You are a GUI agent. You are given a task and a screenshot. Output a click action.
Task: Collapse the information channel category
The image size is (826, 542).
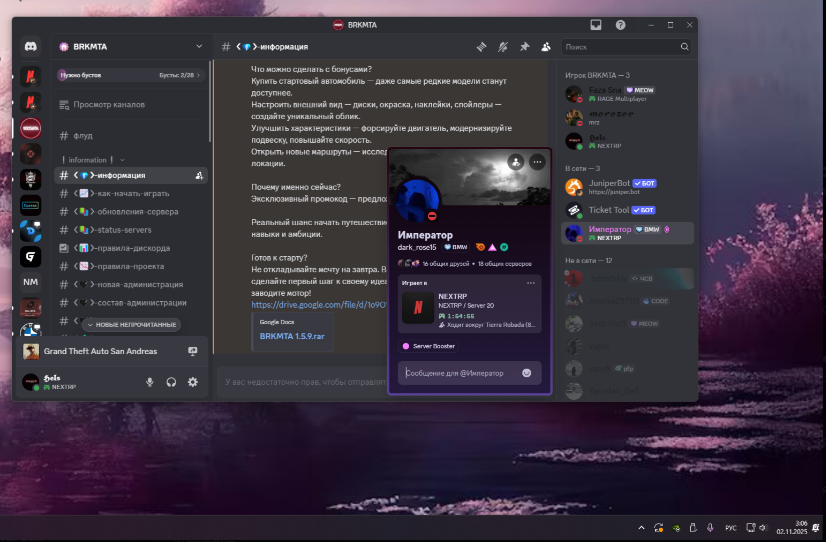coord(92,160)
